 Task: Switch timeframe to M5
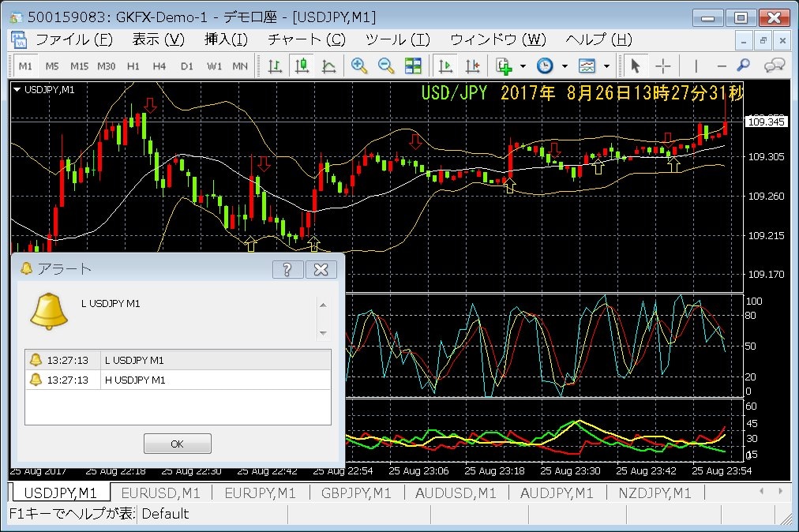[x=52, y=66]
